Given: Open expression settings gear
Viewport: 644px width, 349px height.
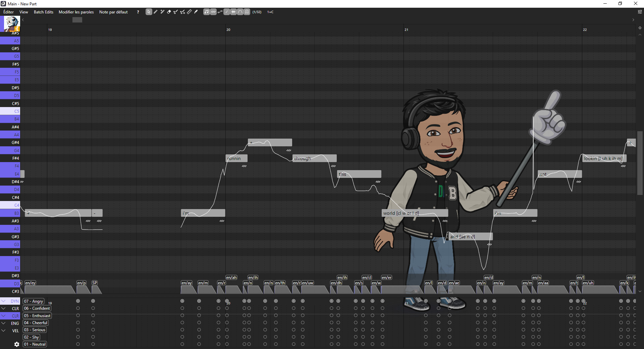Looking at the screenshot, I should (x=17, y=344).
